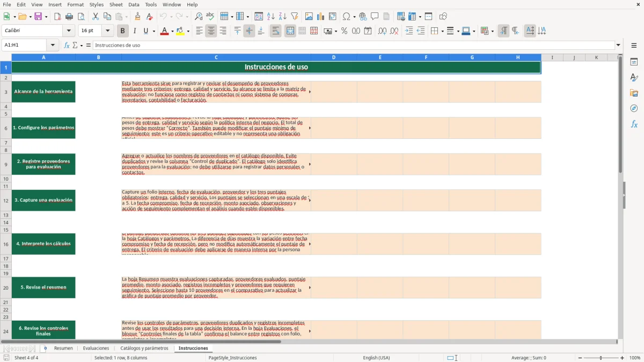The image size is (644, 362).
Task: Cut the selected cells
Action: [x=96, y=17]
